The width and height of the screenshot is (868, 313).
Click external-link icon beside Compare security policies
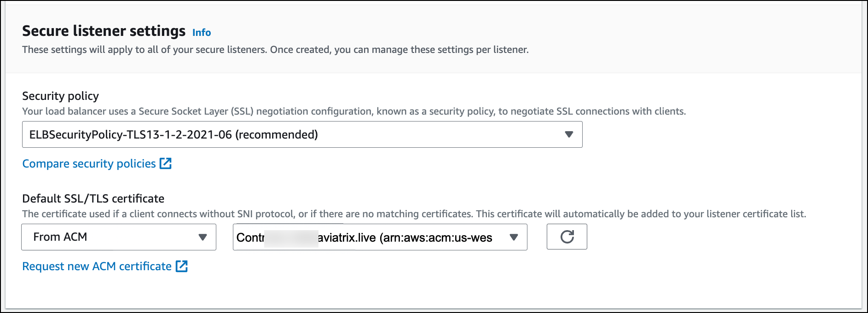point(165,163)
